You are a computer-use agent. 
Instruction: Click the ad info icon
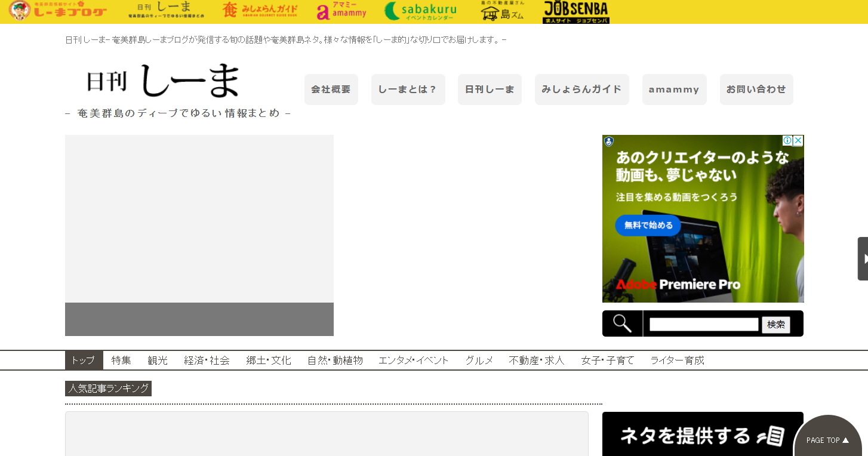pos(787,141)
